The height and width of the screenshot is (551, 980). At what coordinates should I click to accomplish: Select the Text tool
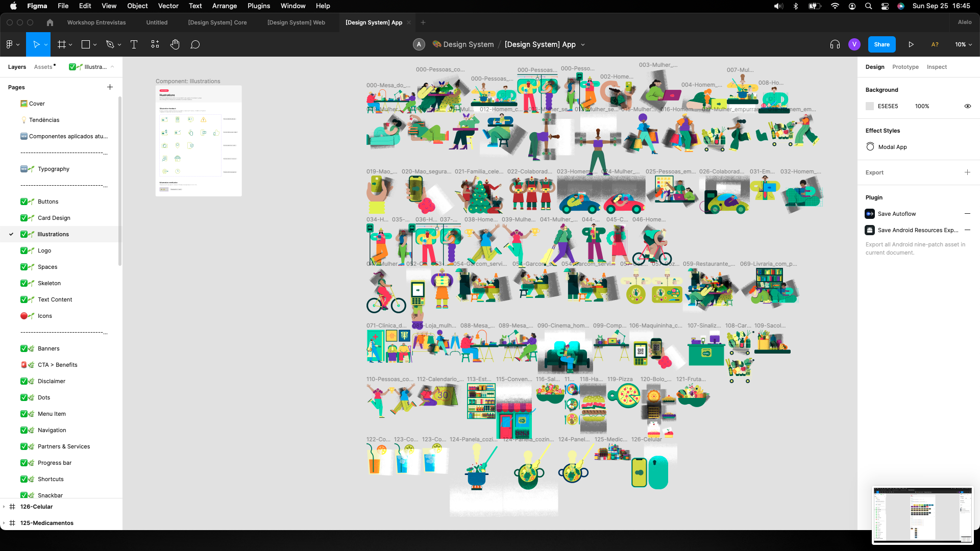pos(134,44)
